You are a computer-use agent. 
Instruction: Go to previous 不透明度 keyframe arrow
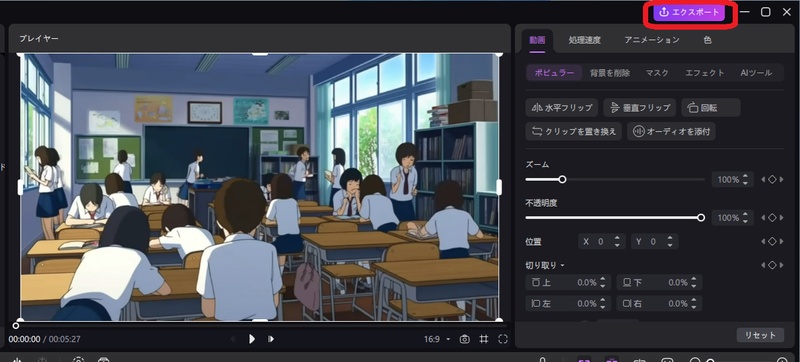tap(763, 218)
